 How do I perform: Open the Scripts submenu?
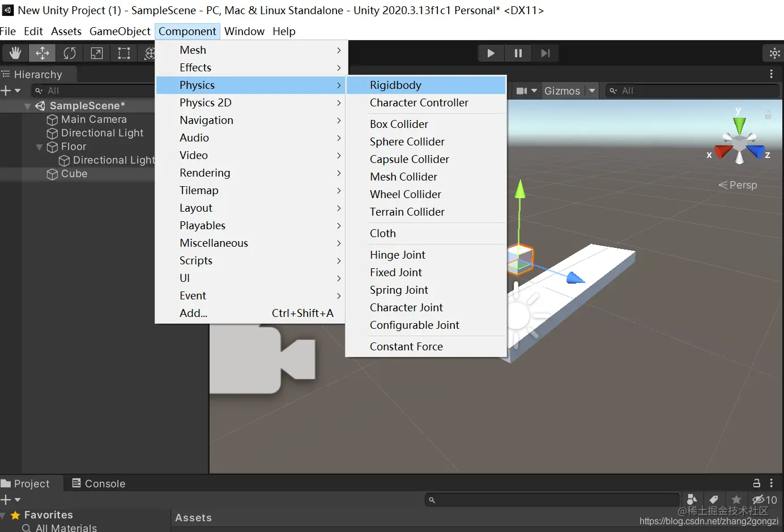tap(251, 260)
